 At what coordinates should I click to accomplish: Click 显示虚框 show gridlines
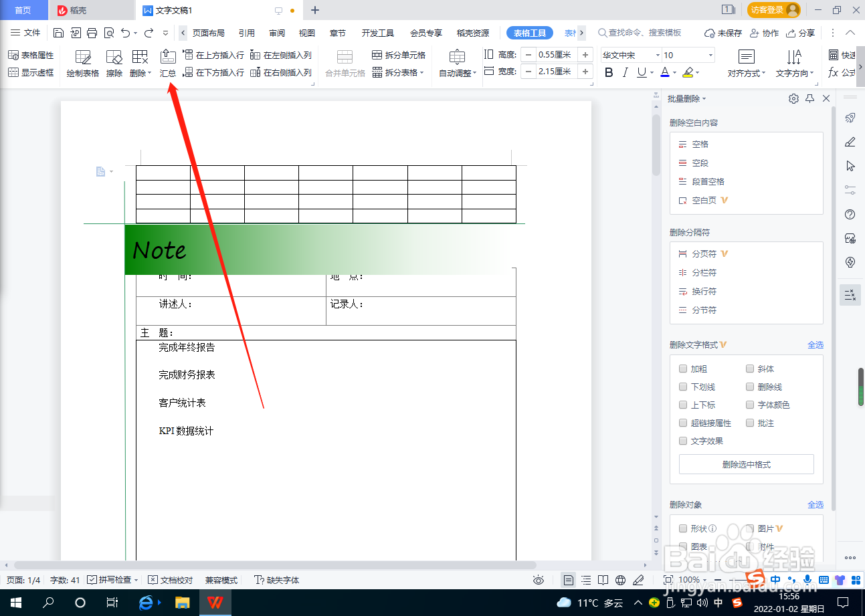(31, 72)
